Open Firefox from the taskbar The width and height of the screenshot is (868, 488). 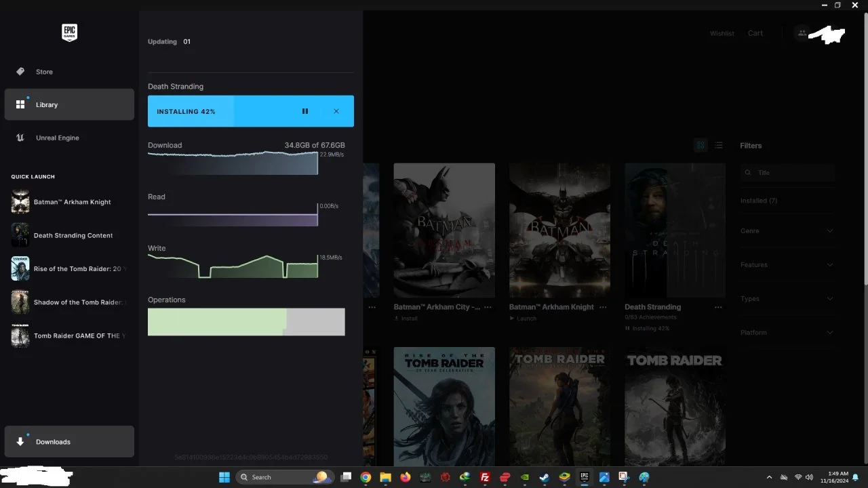pyautogui.click(x=406, y=477)
